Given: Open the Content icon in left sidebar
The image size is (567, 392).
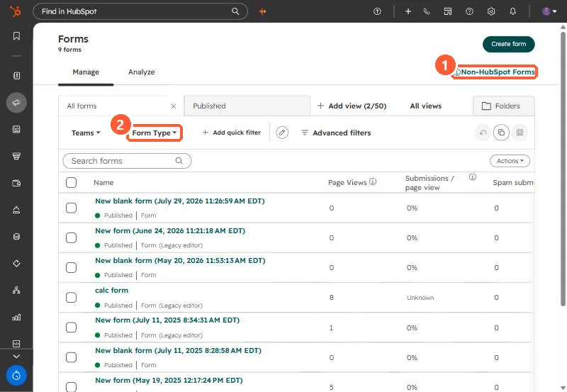Looking at the screenshot, I should click(x=16, y=130).
